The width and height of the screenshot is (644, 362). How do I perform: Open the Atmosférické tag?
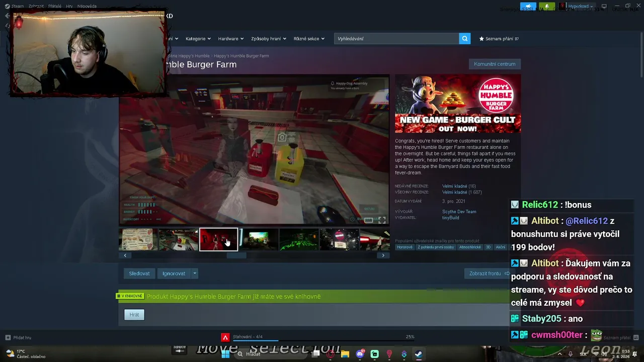pos(470,247)
